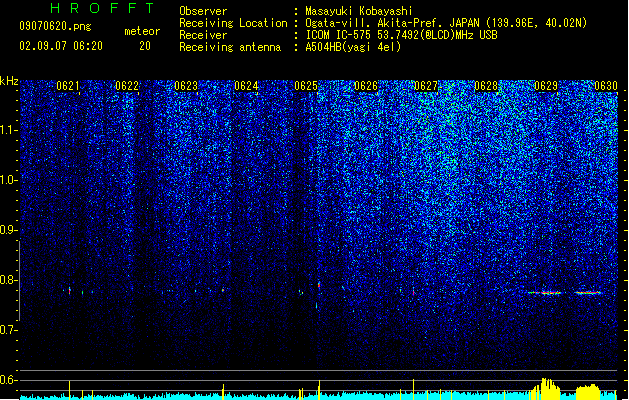Click the 0623 time marker
This screenshot has height=400, width=629.
click(186, 86)
